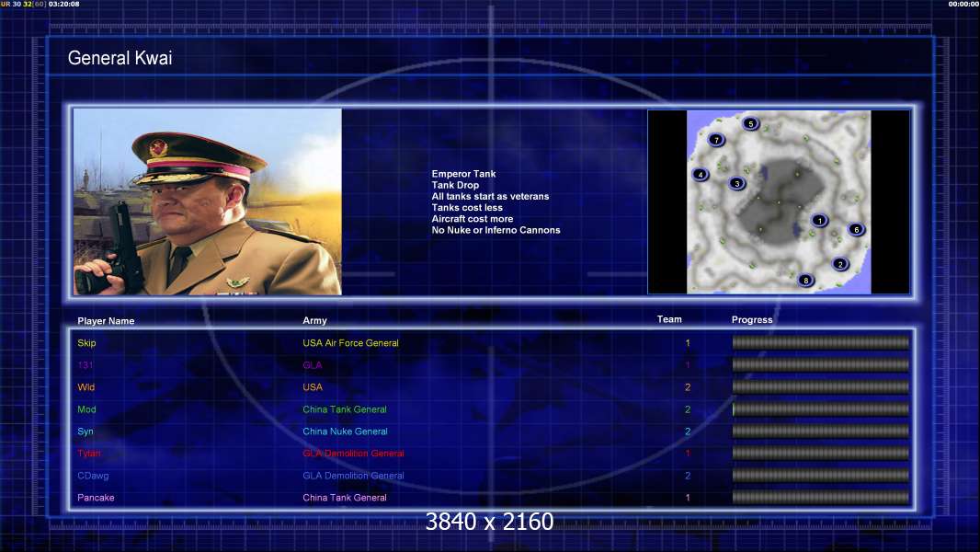
Task: Click the Player Name column header
Action: coord(106,321)
